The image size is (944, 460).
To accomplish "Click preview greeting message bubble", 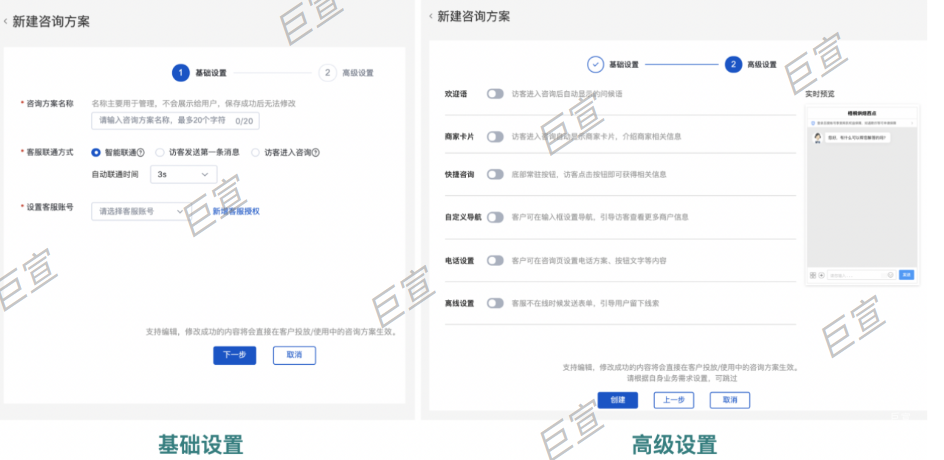I will coord(857,138).
